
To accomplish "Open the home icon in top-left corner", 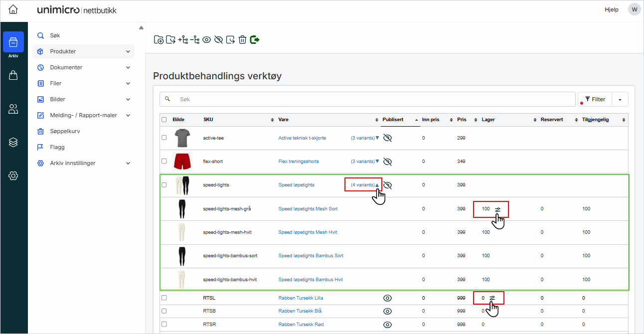I will tap(13, 10).
